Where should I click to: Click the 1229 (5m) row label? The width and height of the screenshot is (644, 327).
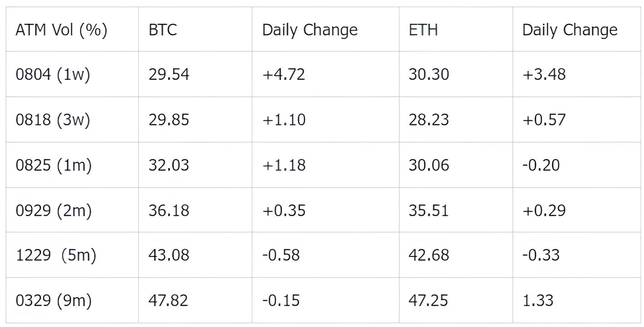(x=56, y=255)
